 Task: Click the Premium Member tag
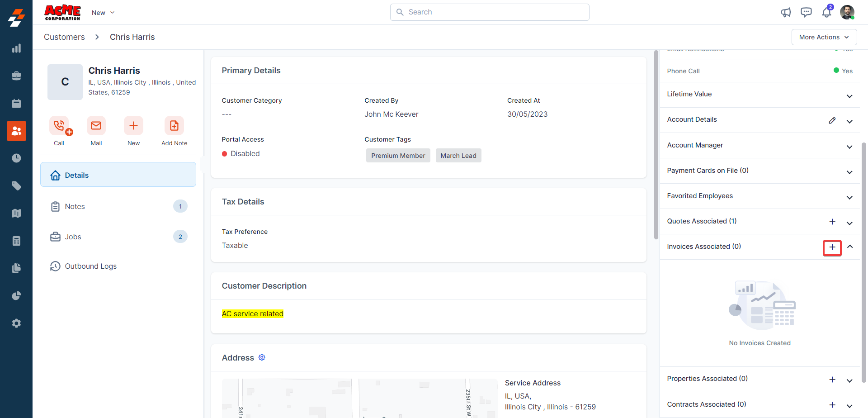pyautogui.click(x=398, y=156)
